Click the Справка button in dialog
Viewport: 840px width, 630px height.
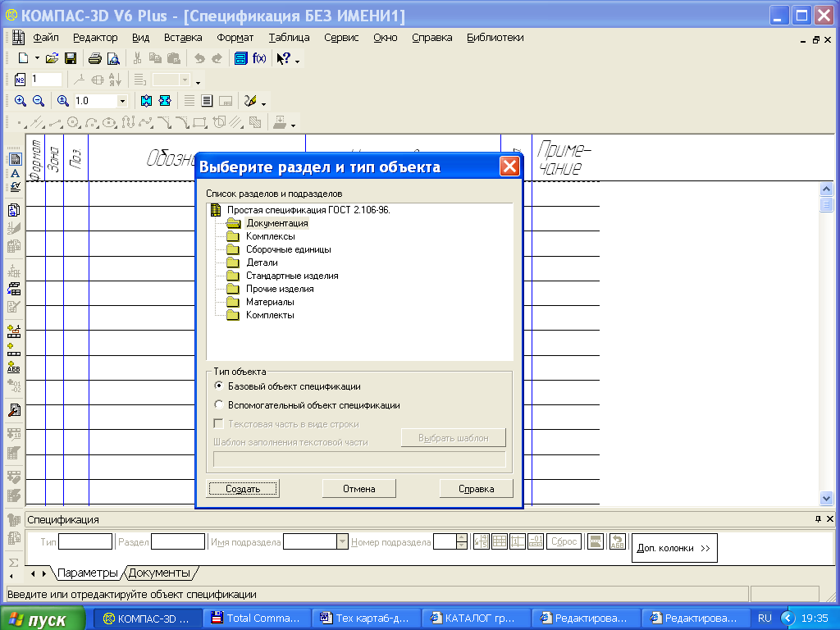pyautogui.click(x=477, y=489)
